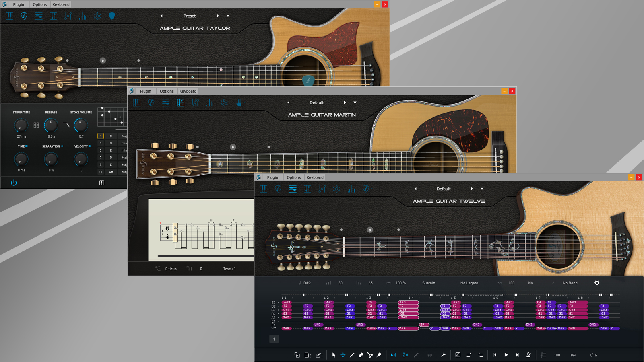The image size is (644, 362).
Task: Open the No Legato dropdown
Action: (469, 283)
